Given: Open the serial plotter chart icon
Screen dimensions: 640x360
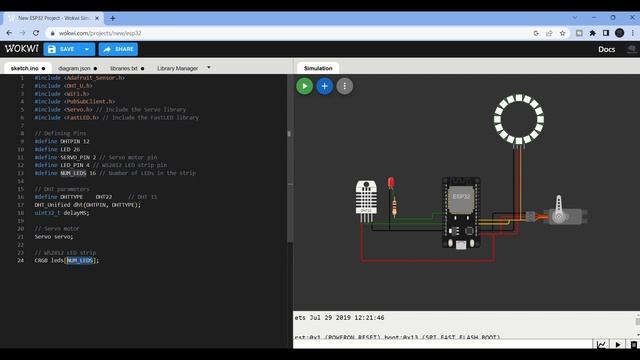Looking at the screenshot, I should [x=601, y=344].
